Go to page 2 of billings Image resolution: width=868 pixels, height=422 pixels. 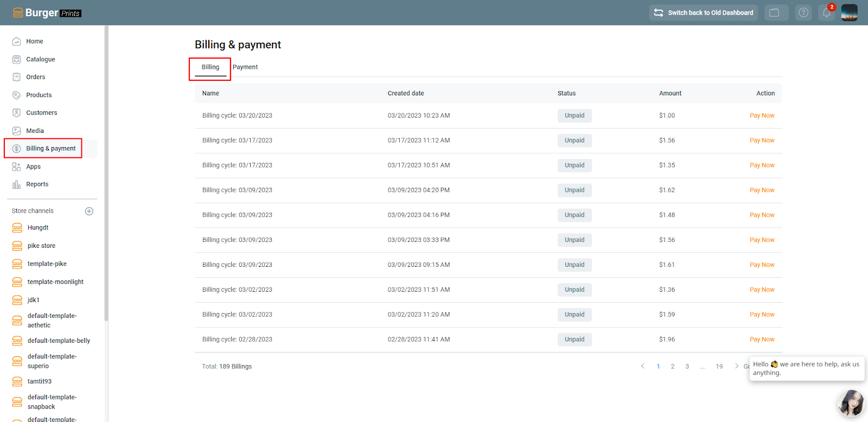tap(673, 367)
